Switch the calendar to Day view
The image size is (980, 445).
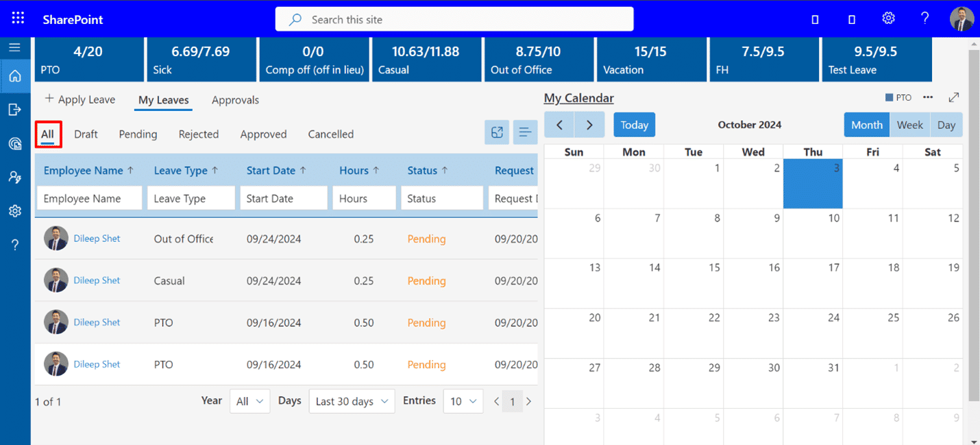point(946,125)
